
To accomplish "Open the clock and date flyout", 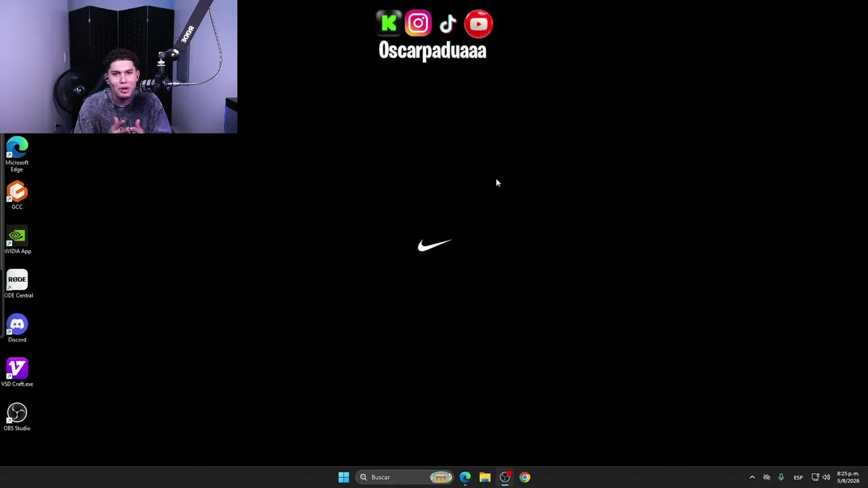I will [848, 477].
